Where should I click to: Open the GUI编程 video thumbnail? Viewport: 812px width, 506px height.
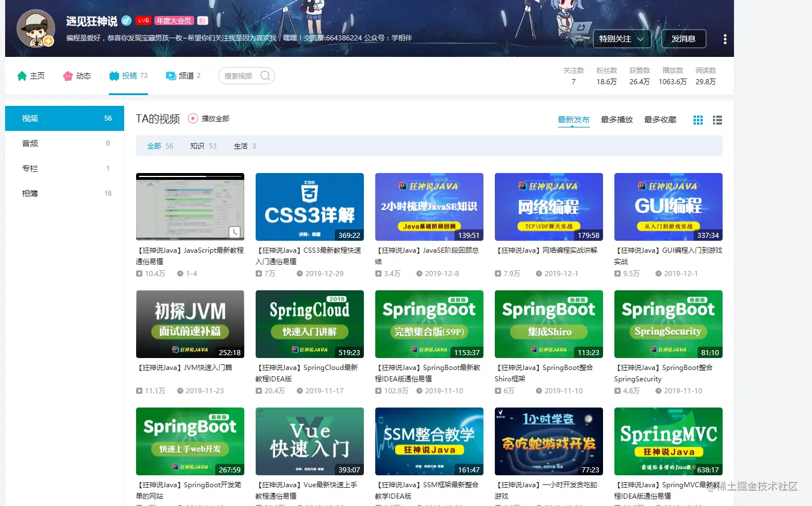pos(669,207)
